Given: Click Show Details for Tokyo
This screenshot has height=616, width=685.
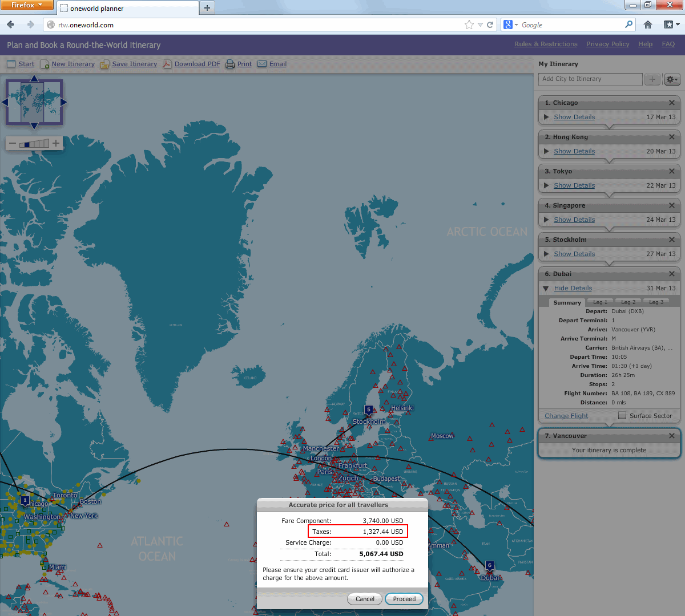Looking at the screenshot, I should coord(574,185).
